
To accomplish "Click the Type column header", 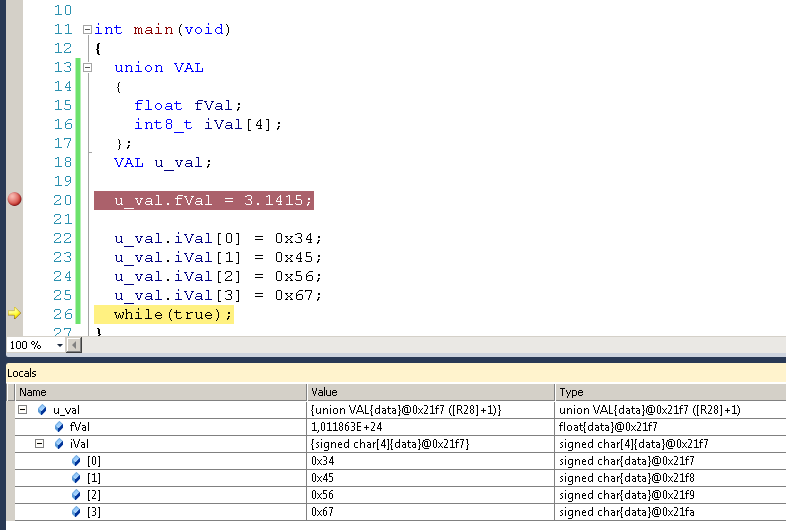I will tap(671, 392).
